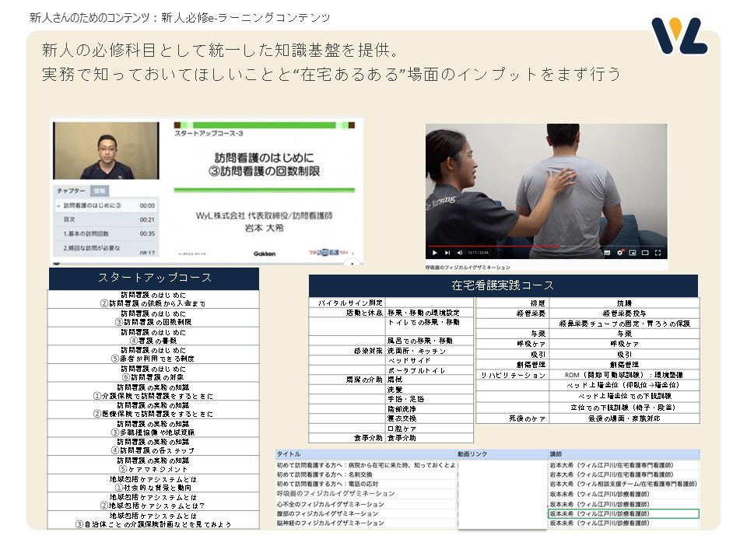Click cell 陰部洗浄
The width and height of the screenshot is (747, 560).
[x=430, y=409]
